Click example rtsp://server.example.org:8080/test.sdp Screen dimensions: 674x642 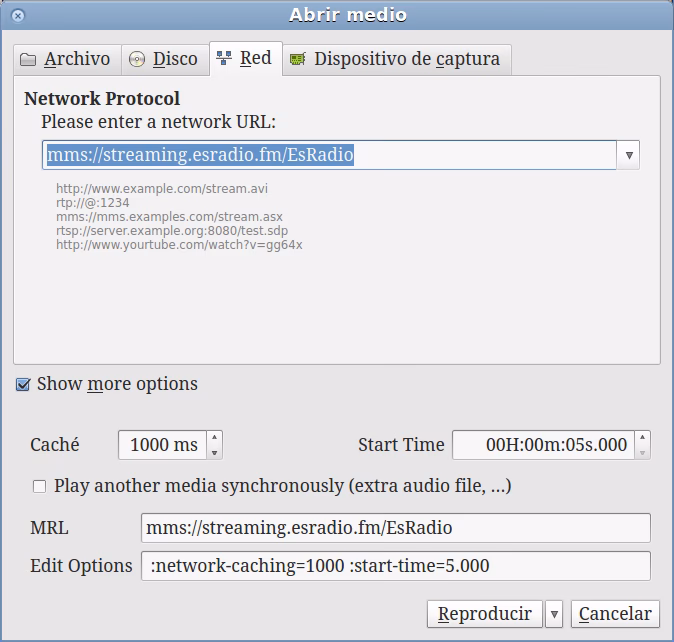pyautogui.click(x=172, y=231)
